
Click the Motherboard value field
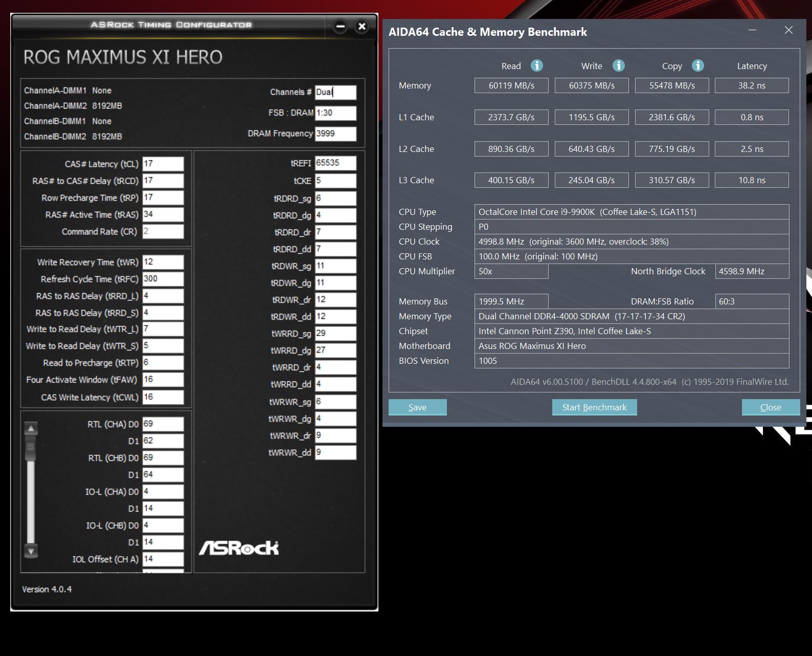(631, 346)
